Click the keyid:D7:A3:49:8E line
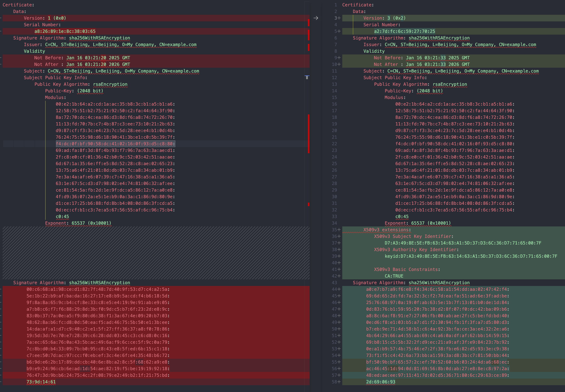The width and height of the screenshot is (565, 392). [471, 256]
